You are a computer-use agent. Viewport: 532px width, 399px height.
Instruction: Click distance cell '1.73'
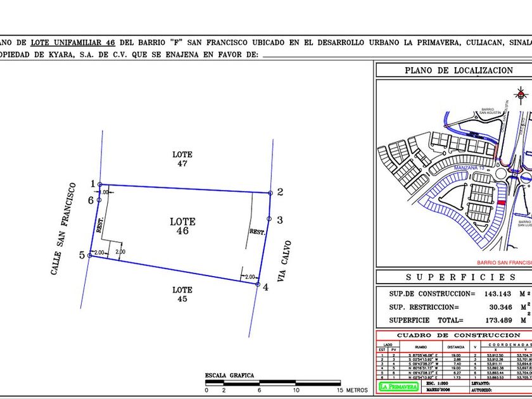(x=457, y=377)
